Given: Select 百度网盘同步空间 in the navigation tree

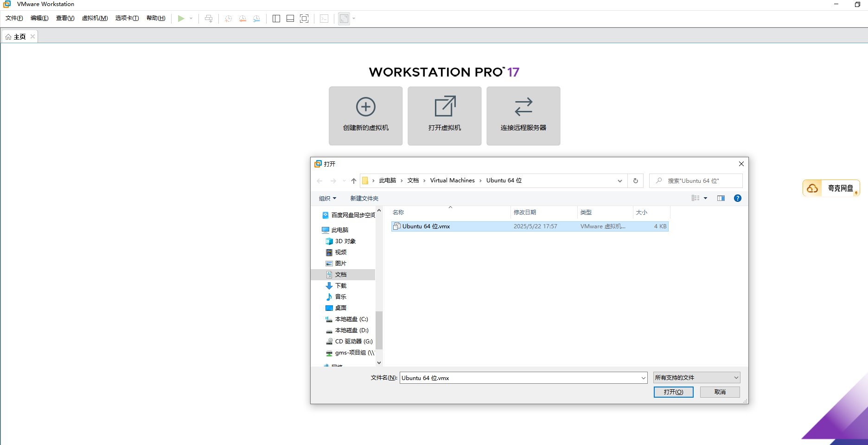Looking at the screenshot, I should click(348, 215).
